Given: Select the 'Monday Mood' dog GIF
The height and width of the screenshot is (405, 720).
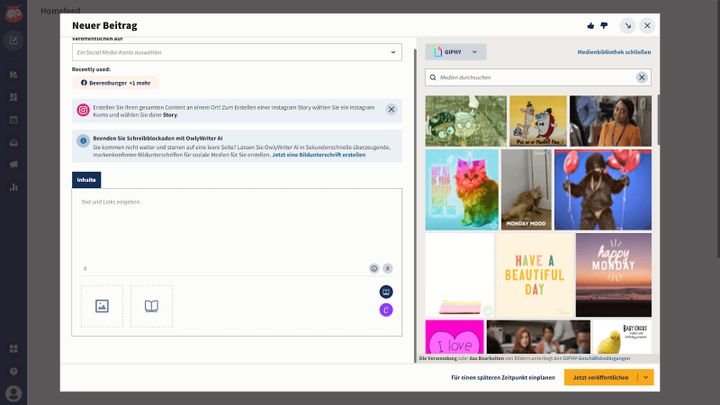Looking at the screenshot, I should point(526,190).
